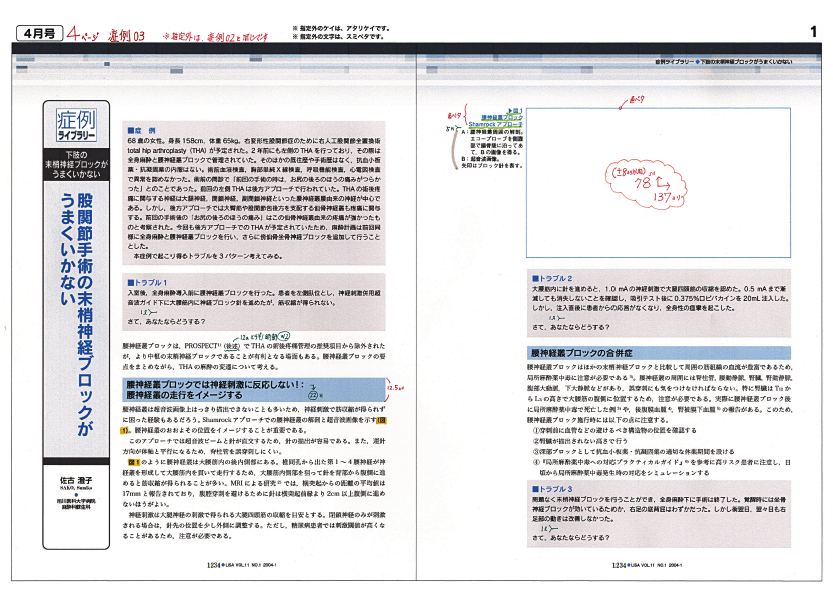Click the blue square before トラブル1
Viewport: 833px width, 590px height.
pos(129,282)
